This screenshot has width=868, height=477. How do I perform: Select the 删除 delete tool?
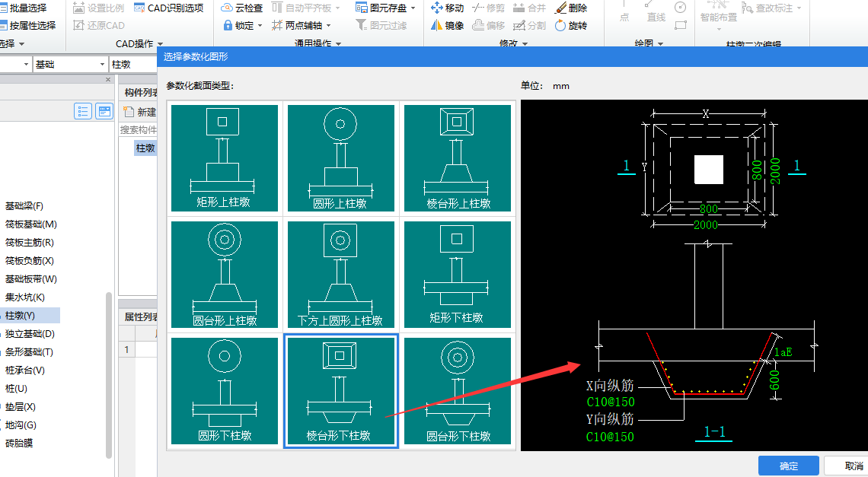[x=571, y=8]
